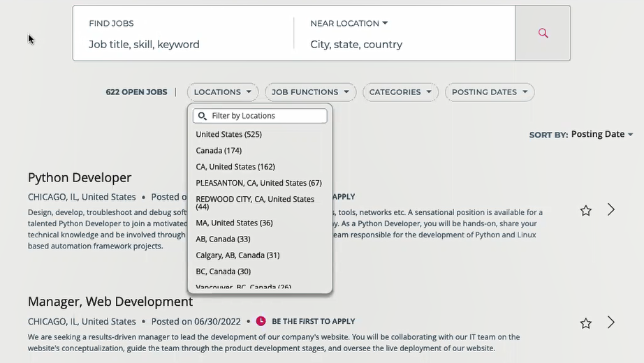This screenshot has width=644, height=363.
Task: Click the red clock icon
Action: tap(261, 321)
